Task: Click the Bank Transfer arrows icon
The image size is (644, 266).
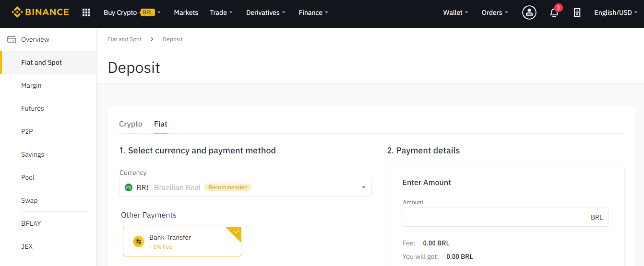Action: click(139, 242)
